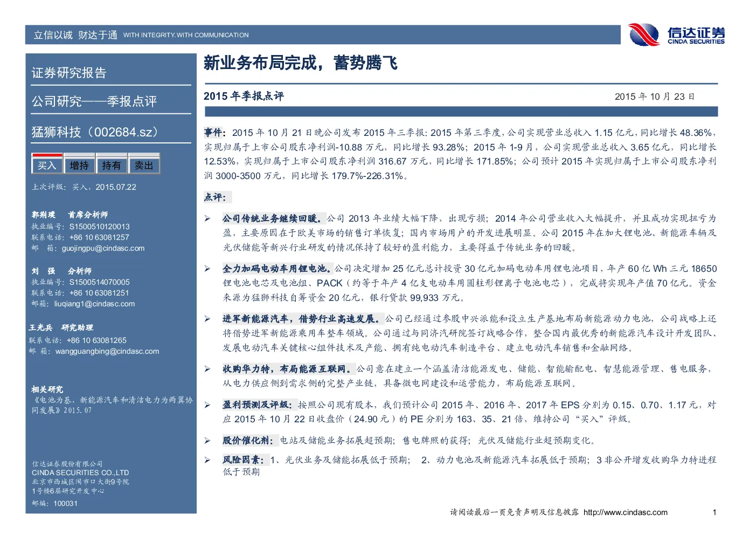The height and width of the screenshot is (535, 756).
Task: Click the report title 新业务布局完成，蓄势腾飞
Action: [301, 63]
